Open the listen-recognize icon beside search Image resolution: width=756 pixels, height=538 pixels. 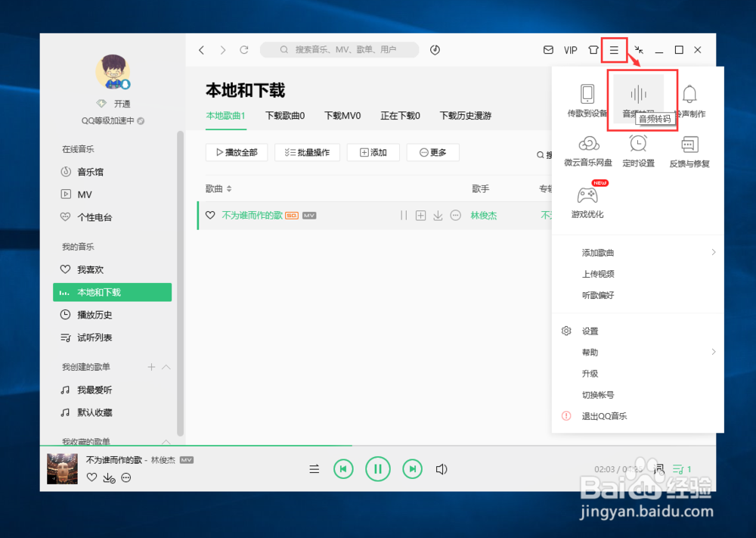[x=435, y=50]
